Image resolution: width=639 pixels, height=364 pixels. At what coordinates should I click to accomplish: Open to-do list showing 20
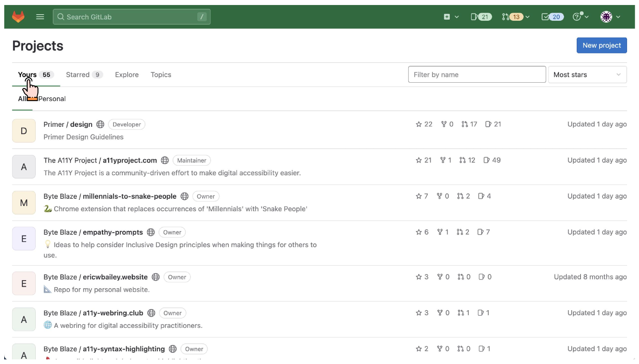click(552, 17)
